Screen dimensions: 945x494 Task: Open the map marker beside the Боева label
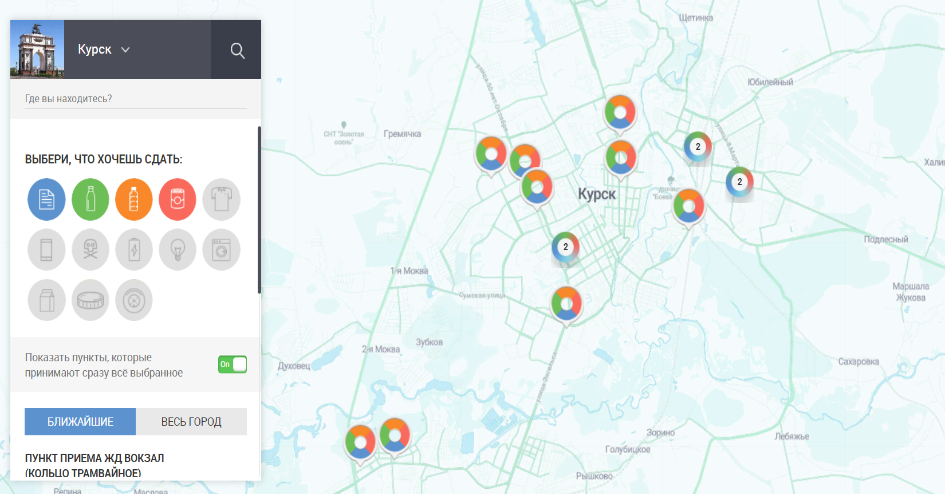pos(688,208)
